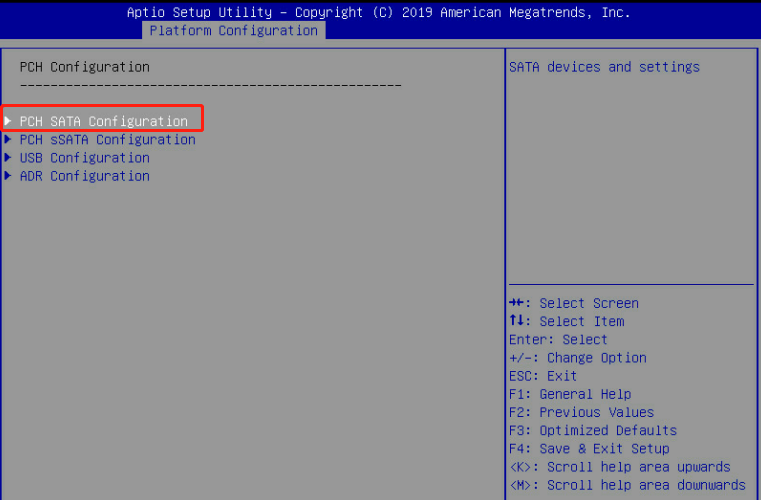Click the 'F1: General Help' hint
This screenshot has height=500, width=761.
point(570,394)
